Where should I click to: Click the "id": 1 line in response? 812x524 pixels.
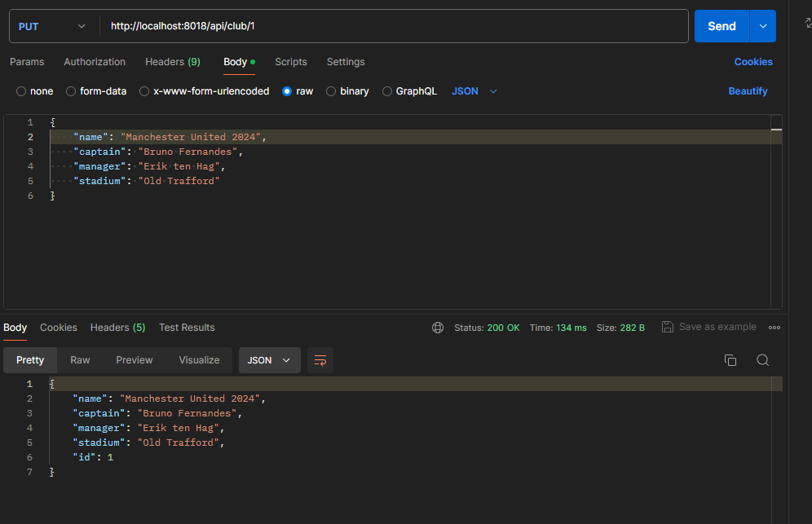[x=93, y=457]
